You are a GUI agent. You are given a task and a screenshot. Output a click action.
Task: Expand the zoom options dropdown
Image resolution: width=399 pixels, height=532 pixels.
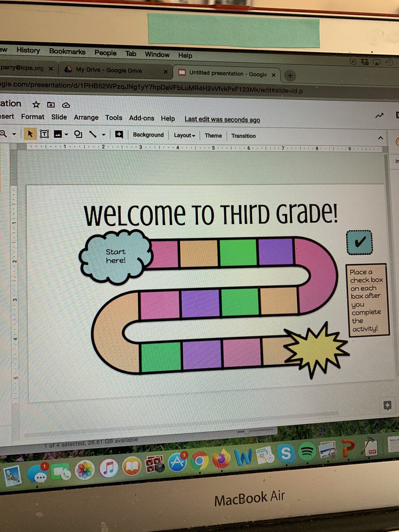(14, 134)
